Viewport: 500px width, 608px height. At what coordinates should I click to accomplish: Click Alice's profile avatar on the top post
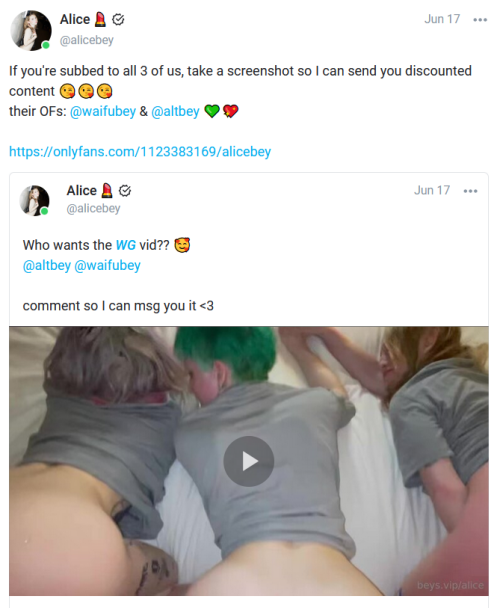click(31, 31)
